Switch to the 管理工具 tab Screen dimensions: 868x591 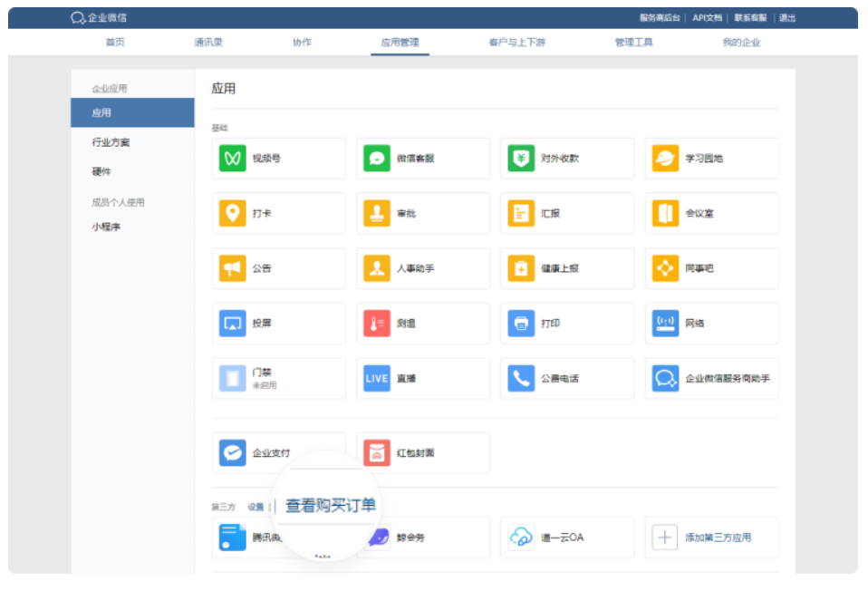[x=634, y=42]
